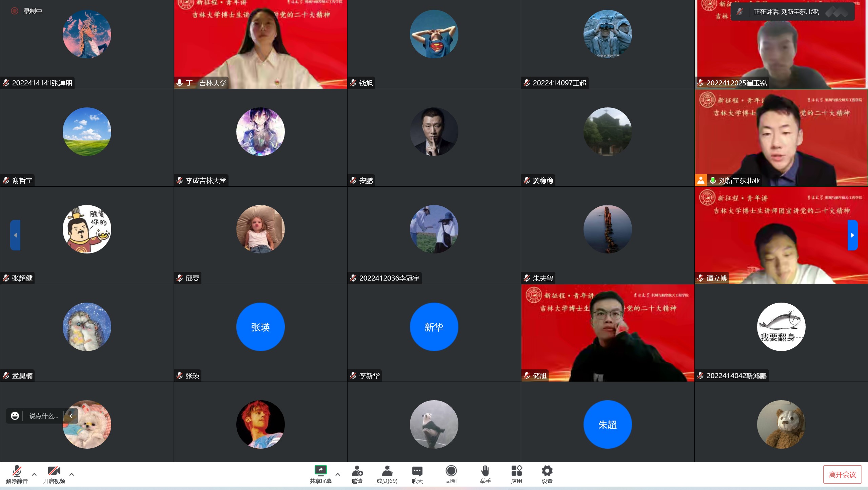This screenshot has width=868, height=490.
Task: Click the Share Screen icon
Action: pyautogui.click(x=320, y=471)
